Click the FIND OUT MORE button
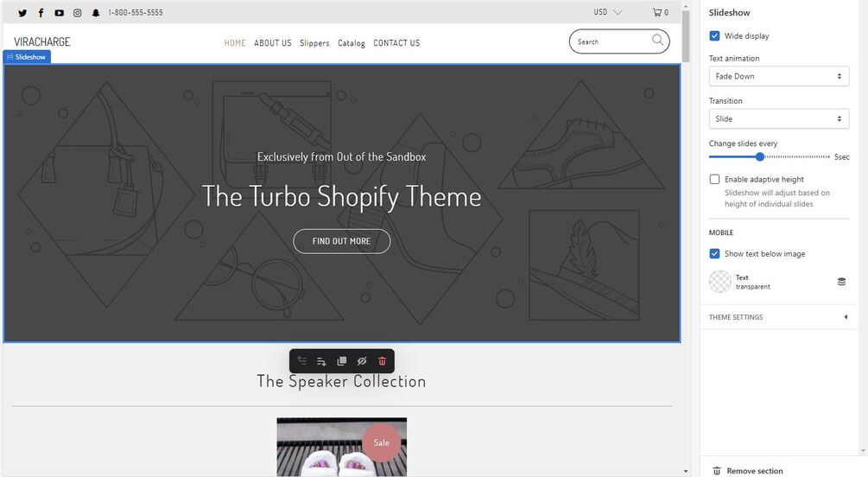The height and width of the screenshot is (477, 868). point(341,241)
